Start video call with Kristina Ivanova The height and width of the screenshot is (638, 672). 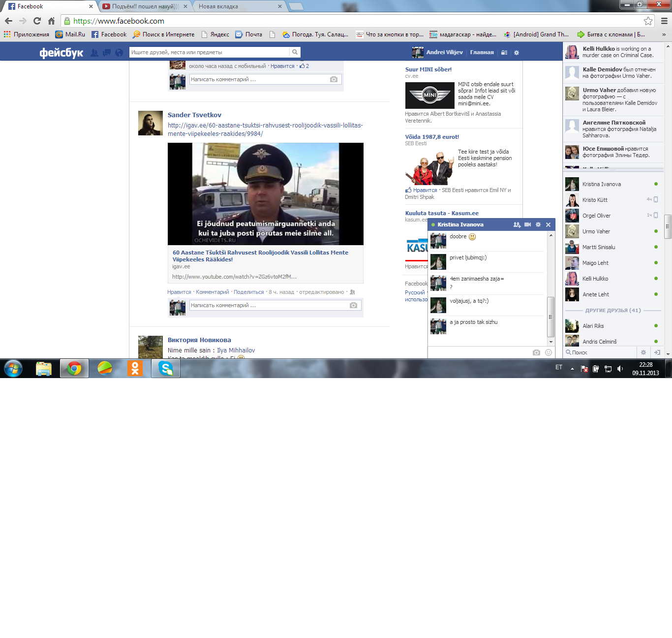tap(528, 224)
